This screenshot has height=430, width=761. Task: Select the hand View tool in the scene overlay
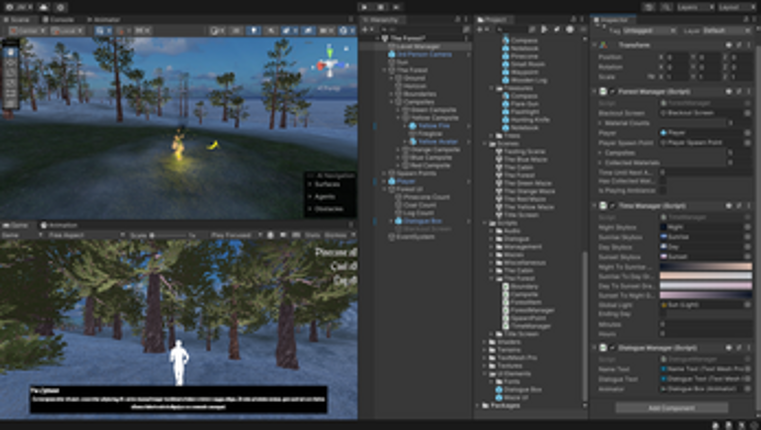coord(11,52)
